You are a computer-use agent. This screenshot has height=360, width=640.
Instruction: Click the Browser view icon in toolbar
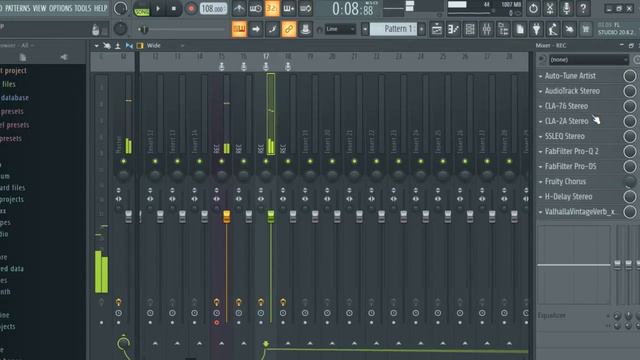point(503,29)
